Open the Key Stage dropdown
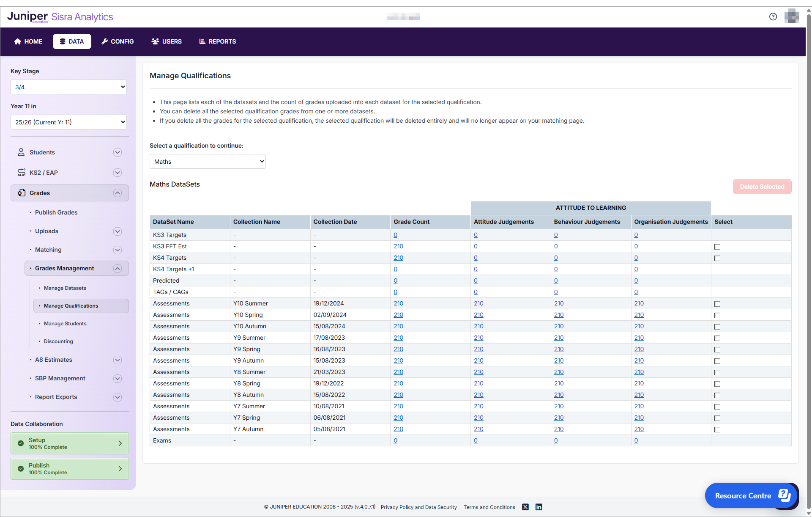812x517 pixels. pyautogui.click(x=68, y=87)
